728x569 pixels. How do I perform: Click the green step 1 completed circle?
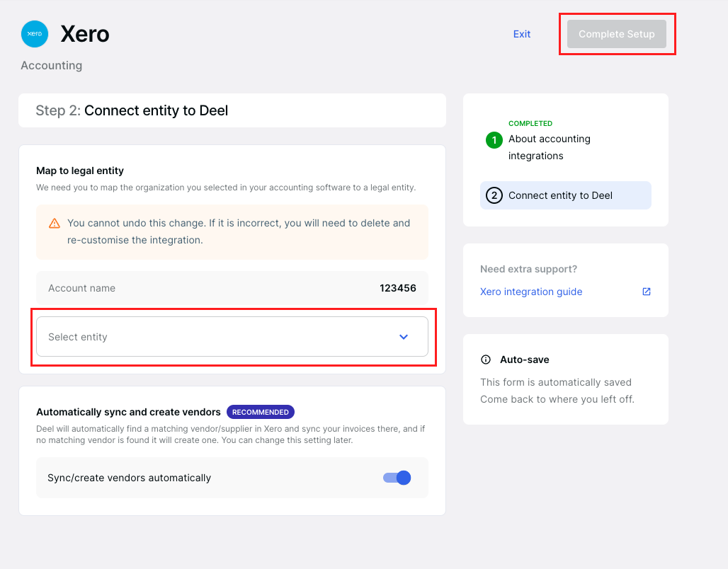(x=494, y=139)
